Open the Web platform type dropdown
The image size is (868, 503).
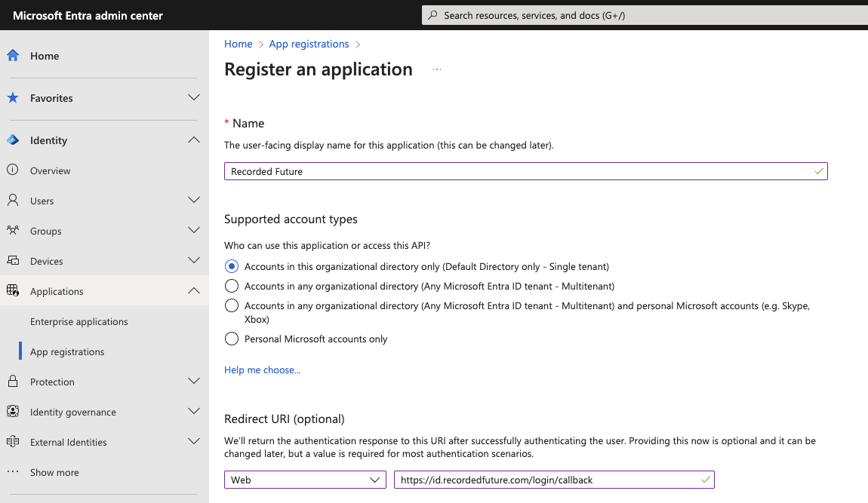click(305, 480)
